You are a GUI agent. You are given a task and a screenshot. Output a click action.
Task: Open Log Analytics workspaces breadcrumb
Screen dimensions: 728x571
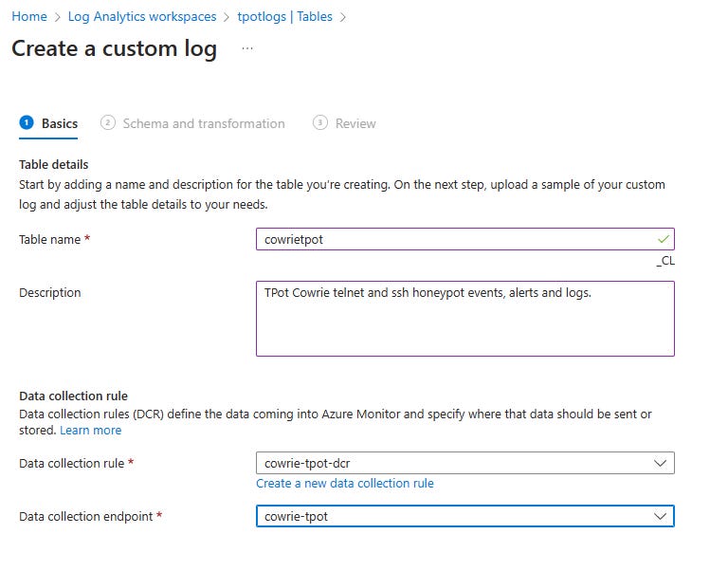[142, 17]
